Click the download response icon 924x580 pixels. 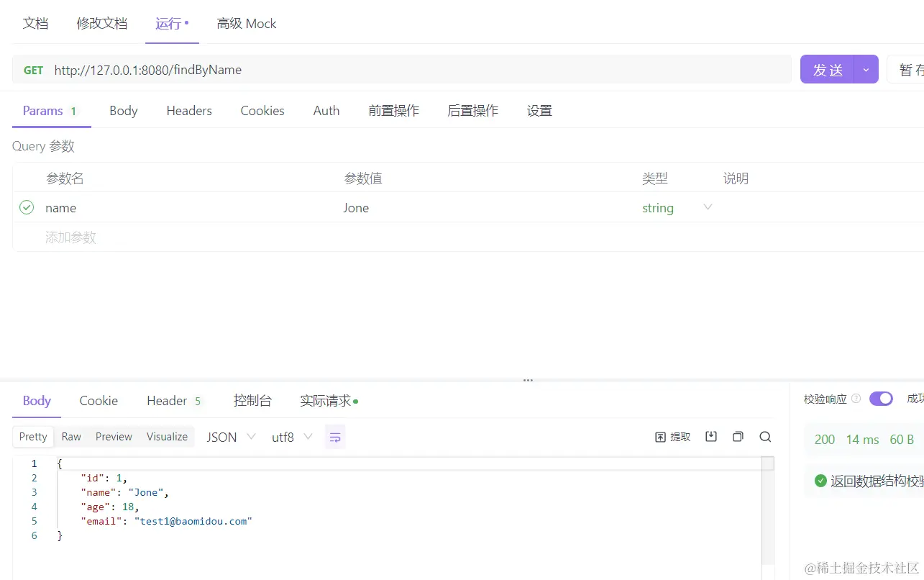point(711,437)
